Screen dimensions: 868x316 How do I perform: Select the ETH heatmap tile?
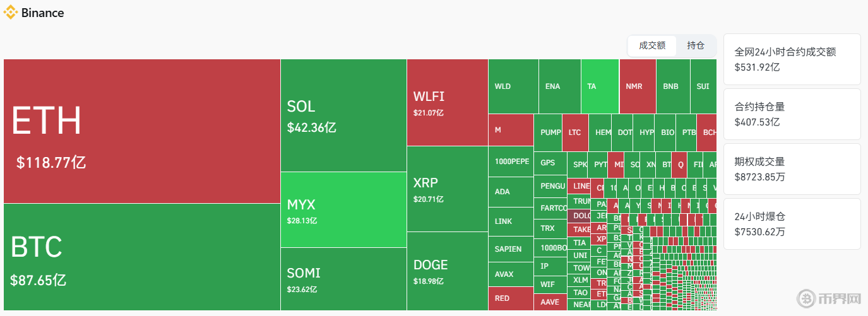click(142, 131)
